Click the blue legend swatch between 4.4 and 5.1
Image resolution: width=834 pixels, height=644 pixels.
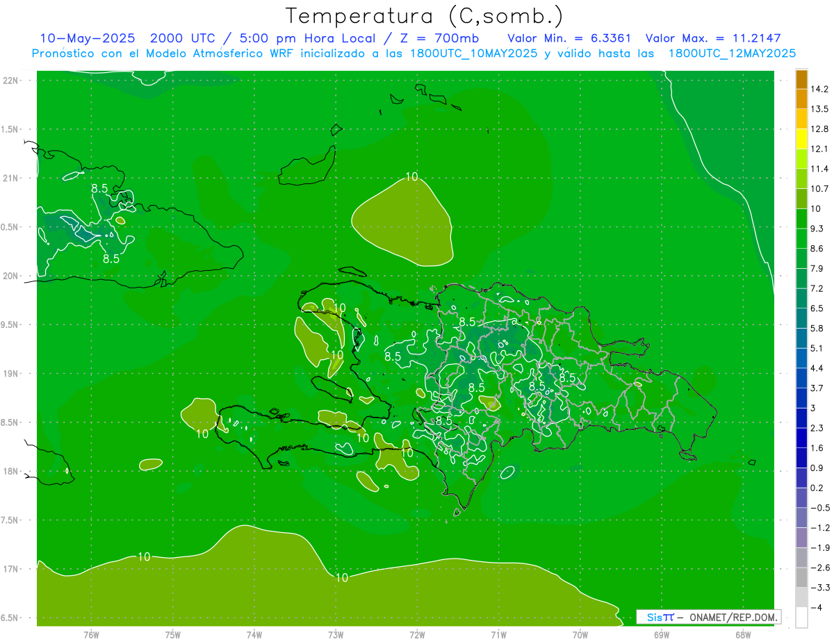tap(801, 358)
